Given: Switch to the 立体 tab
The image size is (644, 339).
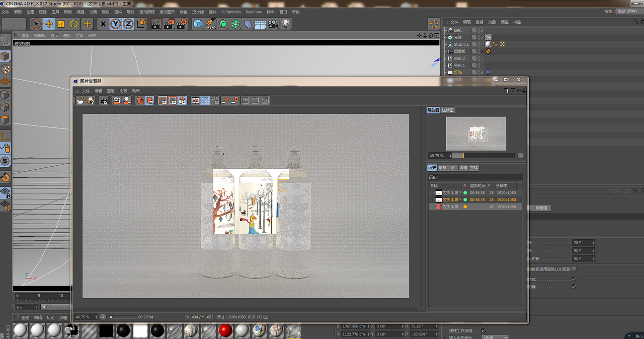Looking at the screenshot, I should [474, 168].
